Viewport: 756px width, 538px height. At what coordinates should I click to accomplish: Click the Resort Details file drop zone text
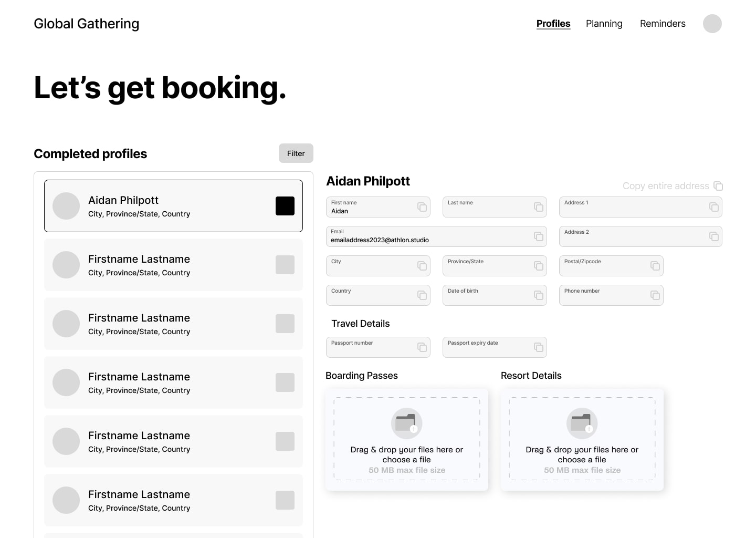pyautogui.click(x=582, y=454)
